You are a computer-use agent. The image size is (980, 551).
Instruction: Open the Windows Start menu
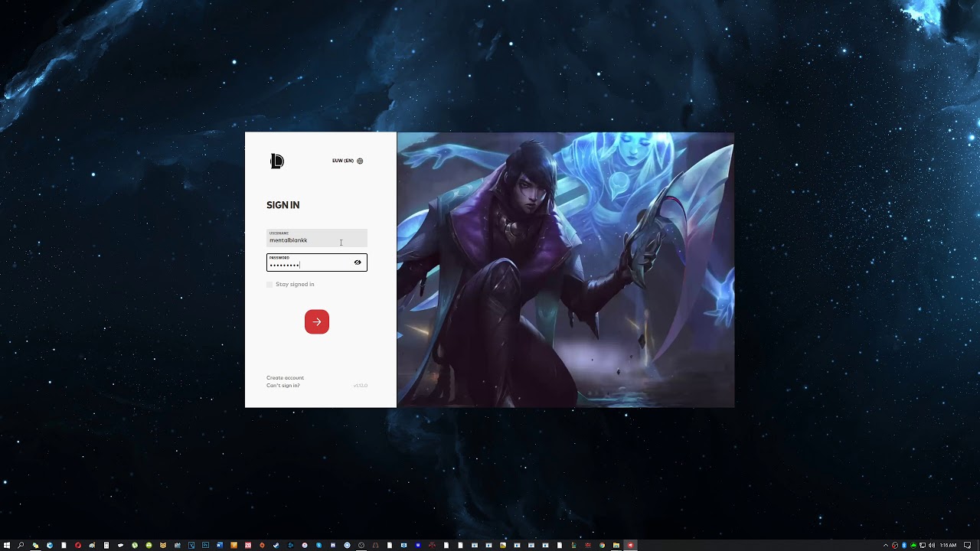tap(7, 545)
